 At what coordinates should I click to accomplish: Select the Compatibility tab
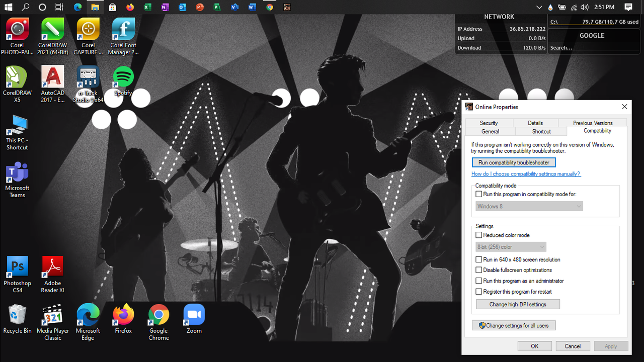coord(597,131)
